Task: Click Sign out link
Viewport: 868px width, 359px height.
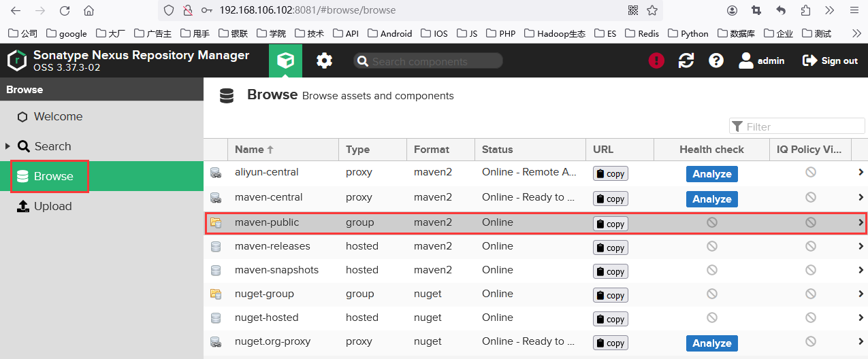Action: pyautogui.click(x=831, y=61)
